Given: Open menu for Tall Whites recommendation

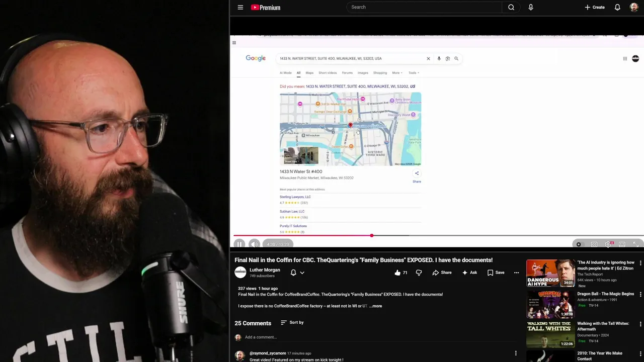Looking at the screenshot, I should 640,324.
